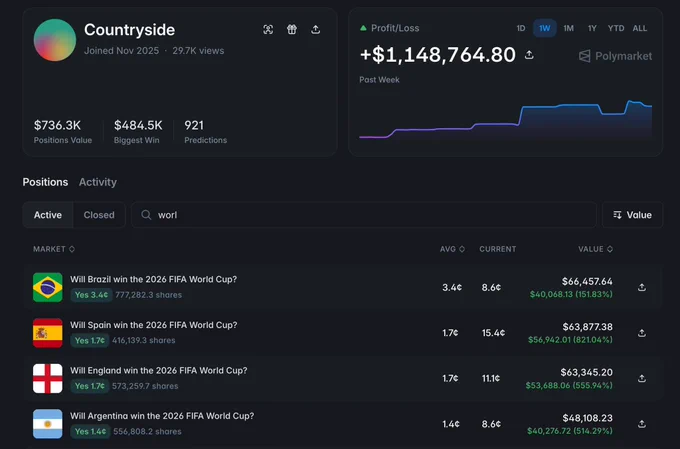
Task: Open 'Will Spain win the 2026 FIFA World Cup?'
Action: point(154,325)
